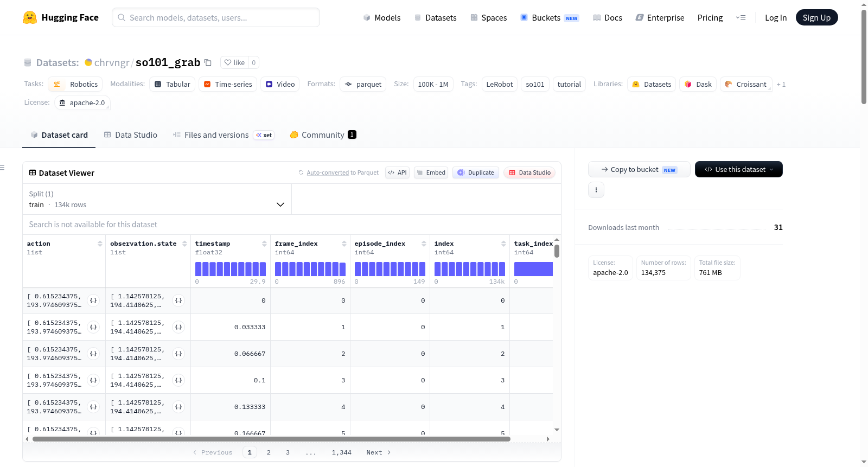Expand the first action cell's JSON braces icon
The image size is (868, 467).
click(x=93, y=300)
